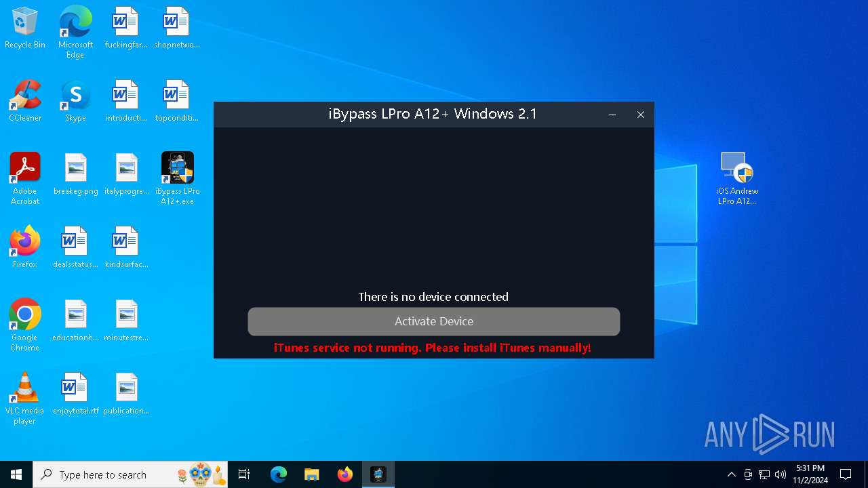Select the VLC media player shortcut
This screenshot has height=488, width=868.
[25, 398]
